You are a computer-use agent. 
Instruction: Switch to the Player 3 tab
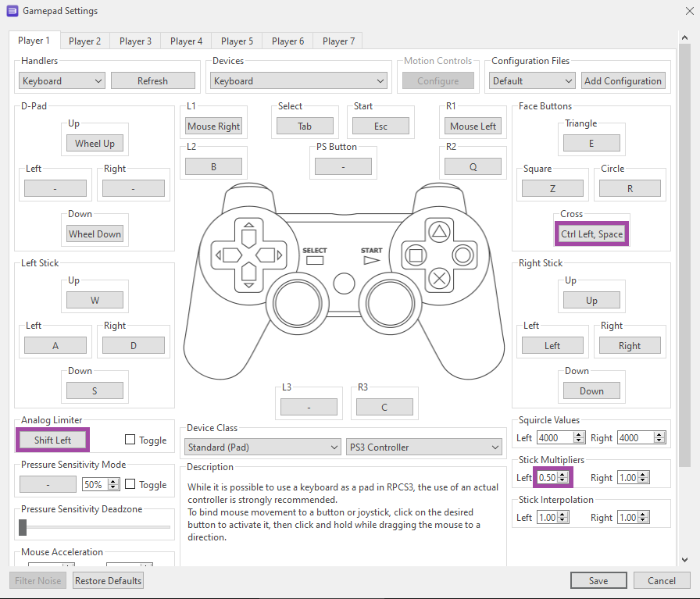(x=135, y=41)
